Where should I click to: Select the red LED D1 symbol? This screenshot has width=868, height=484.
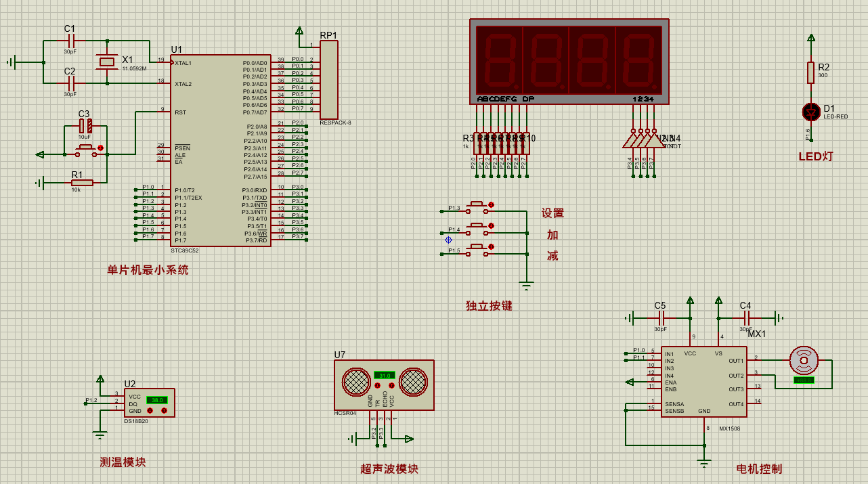coord(810,112)
